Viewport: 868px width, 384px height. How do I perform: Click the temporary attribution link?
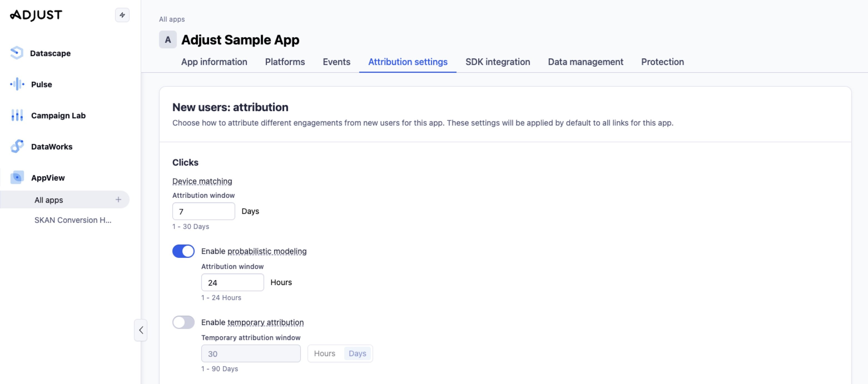pyautogui.click(x=266, y=322)
